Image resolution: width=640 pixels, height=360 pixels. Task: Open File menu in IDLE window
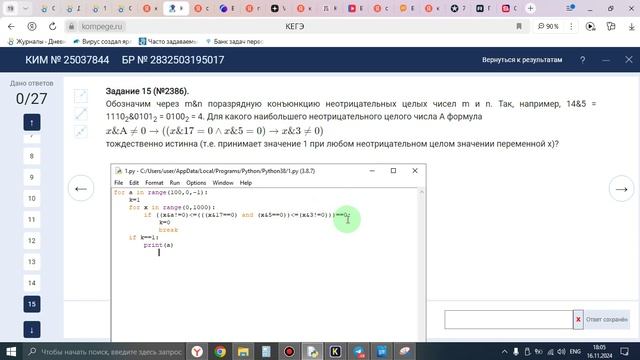pyautogui.click(x=118, y=183)
